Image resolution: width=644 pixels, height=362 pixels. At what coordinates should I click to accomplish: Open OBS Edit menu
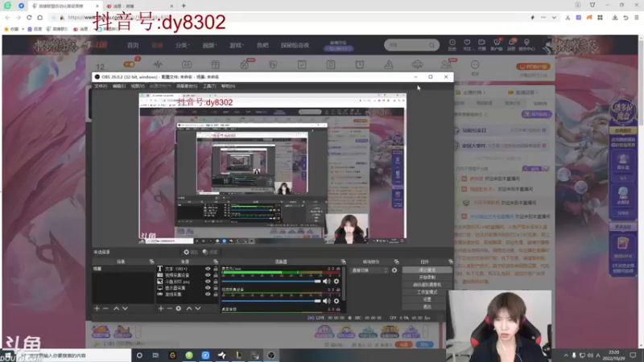tap(119, 86)
